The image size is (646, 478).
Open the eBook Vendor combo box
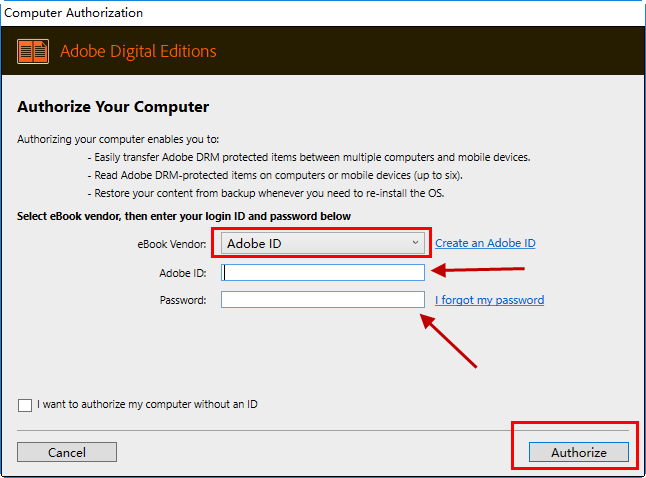point(323,243)
